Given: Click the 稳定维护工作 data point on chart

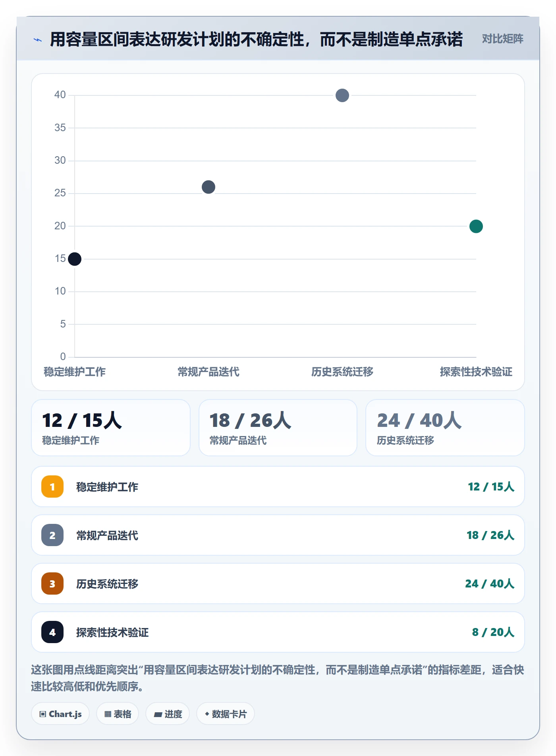Looking at the screenshot, I should (x=75, y=259).
